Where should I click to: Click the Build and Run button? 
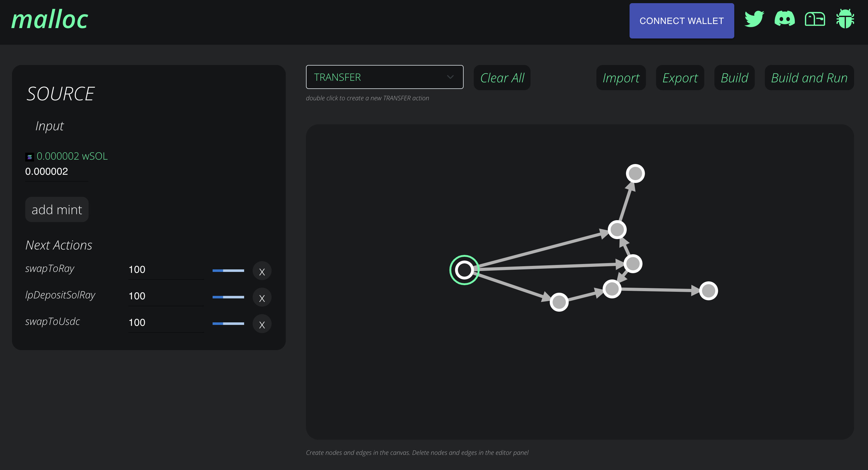point(809,78)
